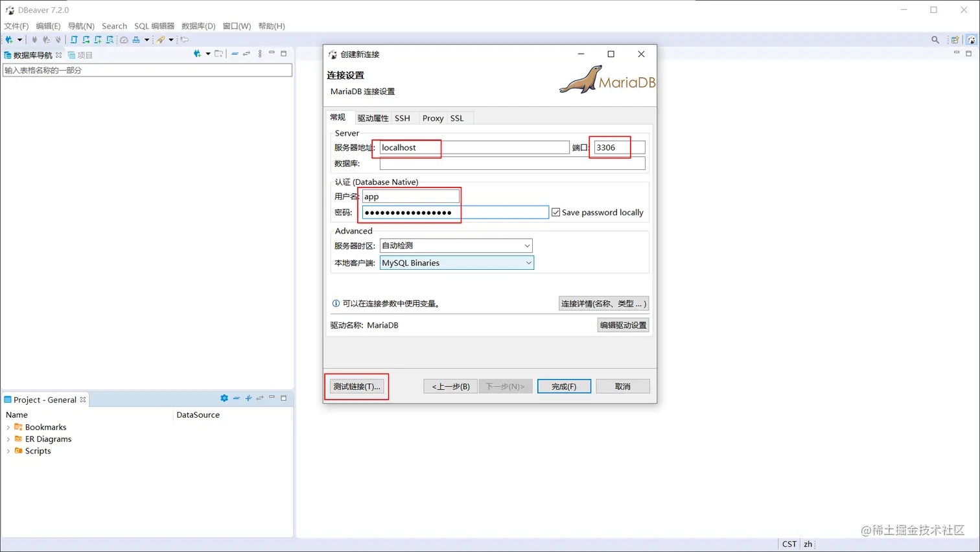Open SQL editor icon in main toolbar

[x=74, y=40]
